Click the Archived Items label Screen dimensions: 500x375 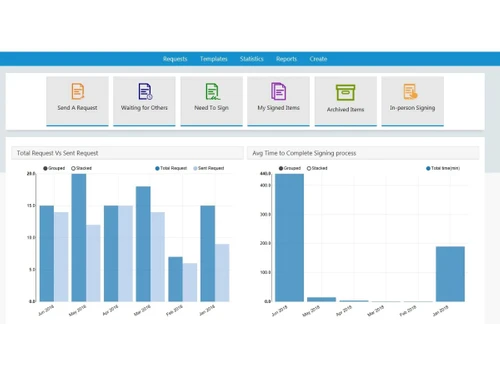tap(345, 109)
